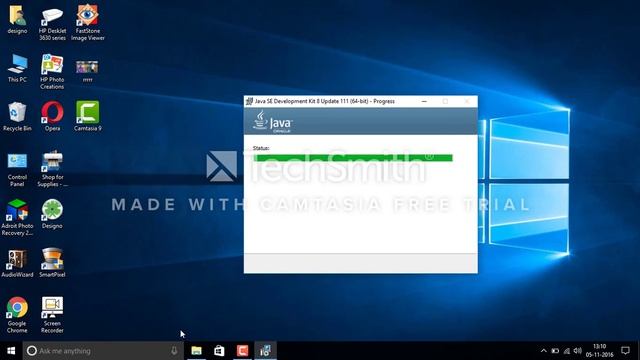Image resolution: width=640 pixels, height=360 pixels.
Task: Open This PC desktop icon
Action: 17,68
